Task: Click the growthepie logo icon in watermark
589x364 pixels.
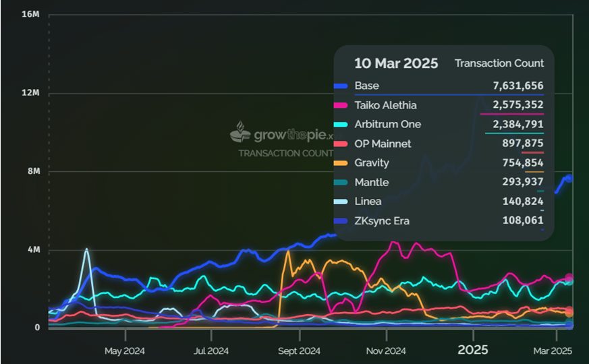Action: [240, 133]
